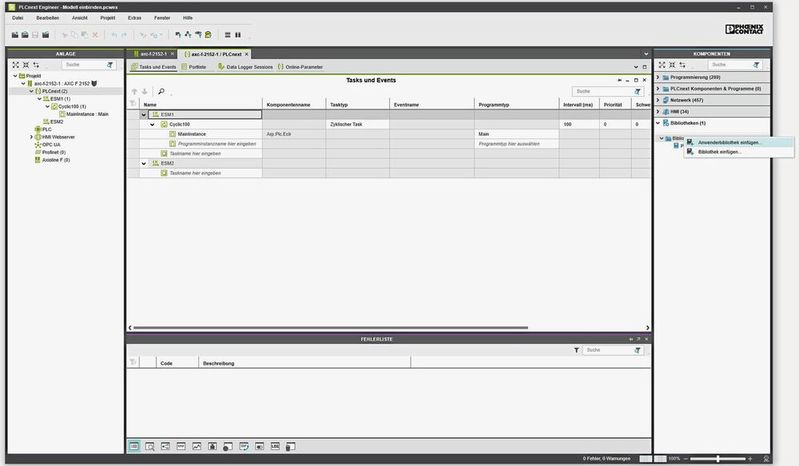
Task: Click the magnifier window icon in bottom toolbar
Action: tap(150, 446)
